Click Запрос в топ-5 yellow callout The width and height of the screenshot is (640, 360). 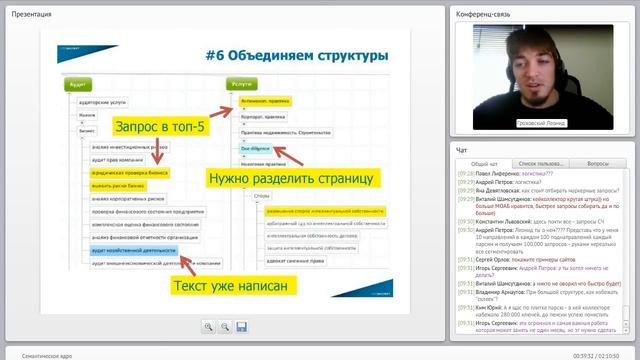(x=160, y=127)
